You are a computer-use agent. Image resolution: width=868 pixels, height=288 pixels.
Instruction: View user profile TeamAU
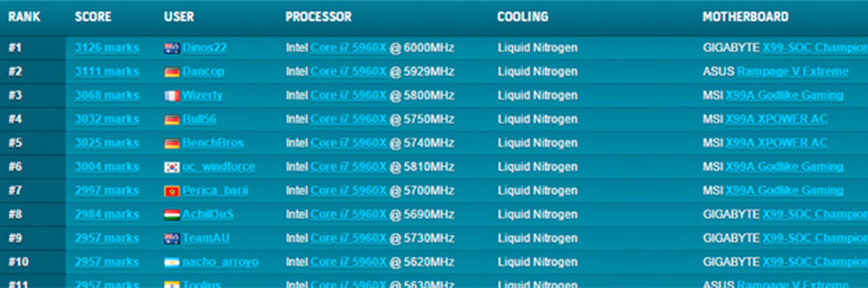pos(206,238)
